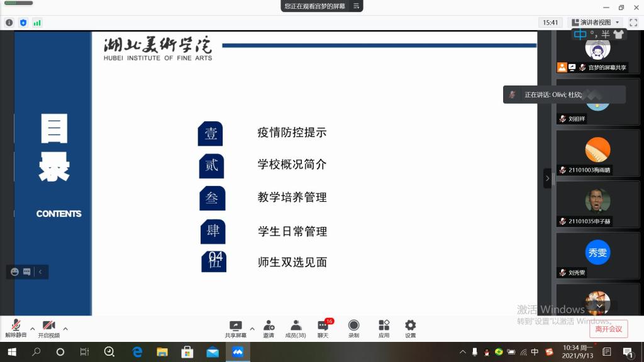
Task: Click slide item 师生双选见面
Action: (292, 262)
